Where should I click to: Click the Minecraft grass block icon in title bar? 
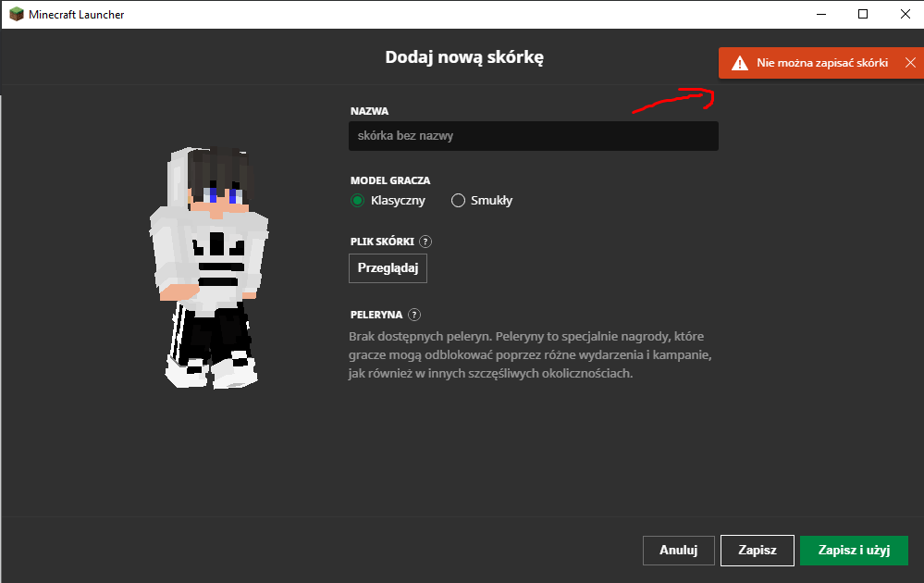[x=17, y=14]
